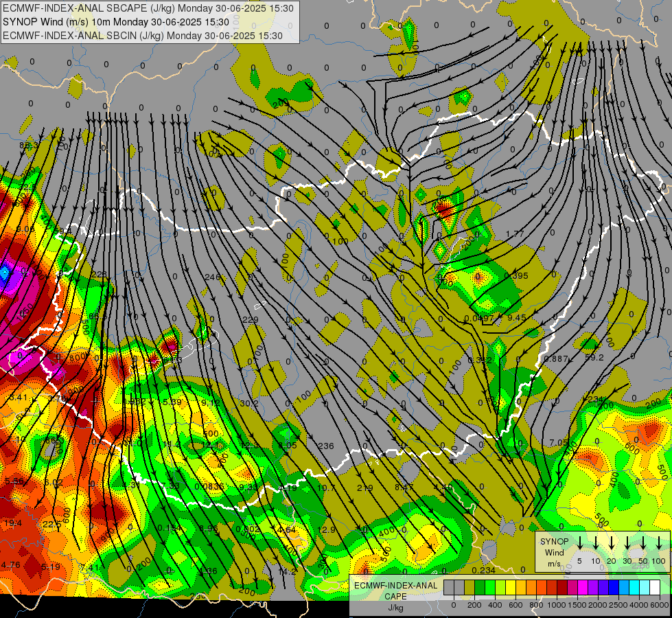This screenshot has height=618, width=672.
Task: Click the station value '10.7'
Action: (x=326, y=488)
